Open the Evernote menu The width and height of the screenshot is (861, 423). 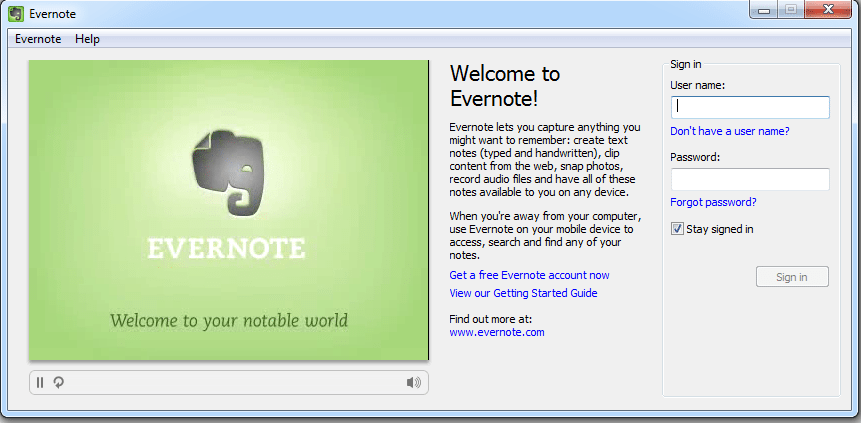point(38,39)
